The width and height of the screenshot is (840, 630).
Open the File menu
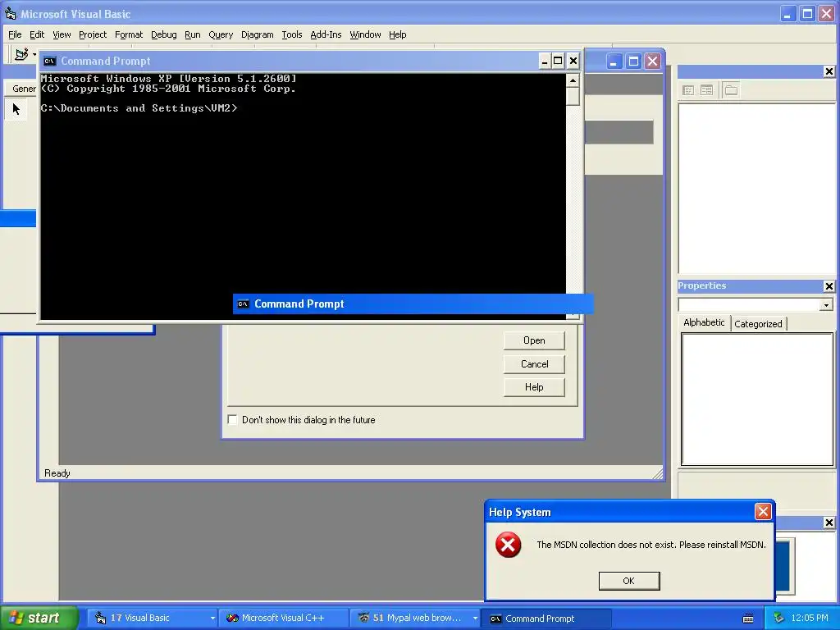pos(15,34)
